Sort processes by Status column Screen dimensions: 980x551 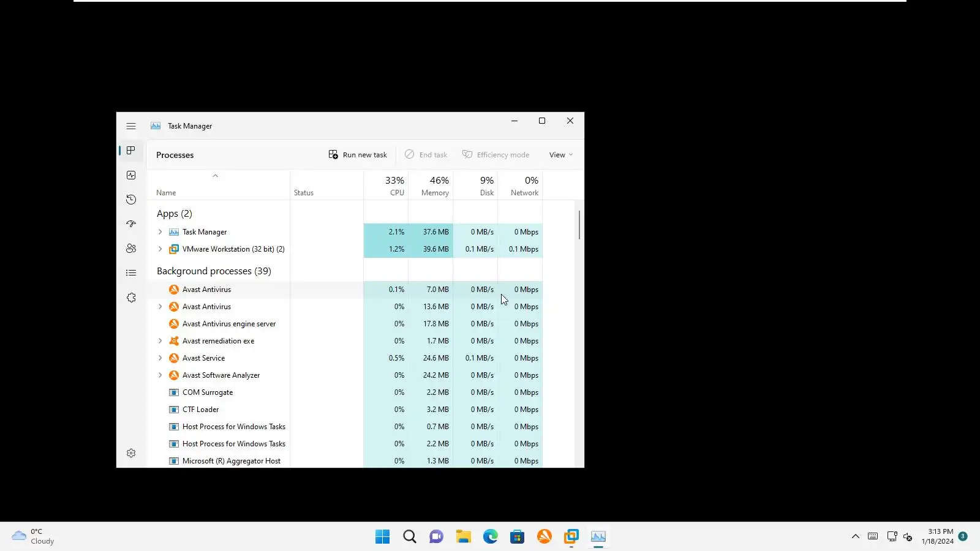304,193
